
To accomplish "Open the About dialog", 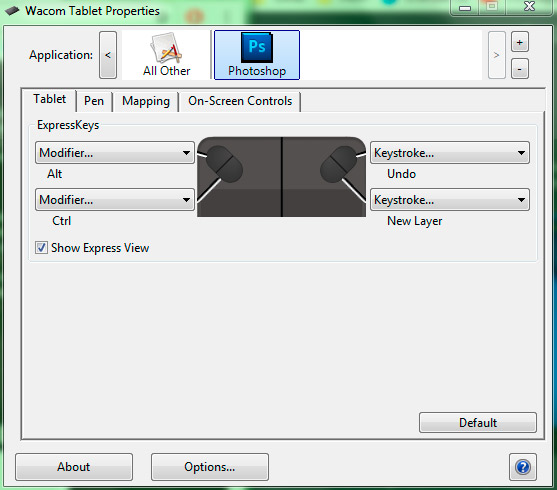I will [x=74, y=467].
